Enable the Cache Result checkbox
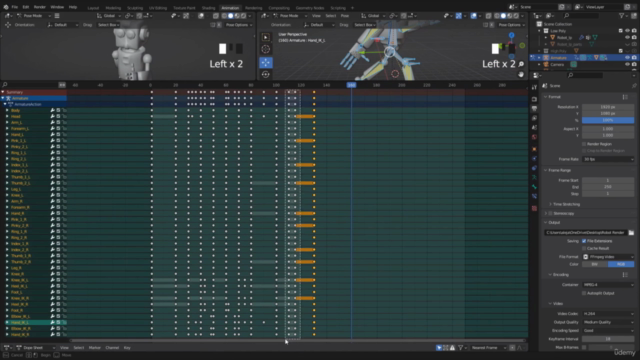The image size is (640, 360). coord(584,248)
